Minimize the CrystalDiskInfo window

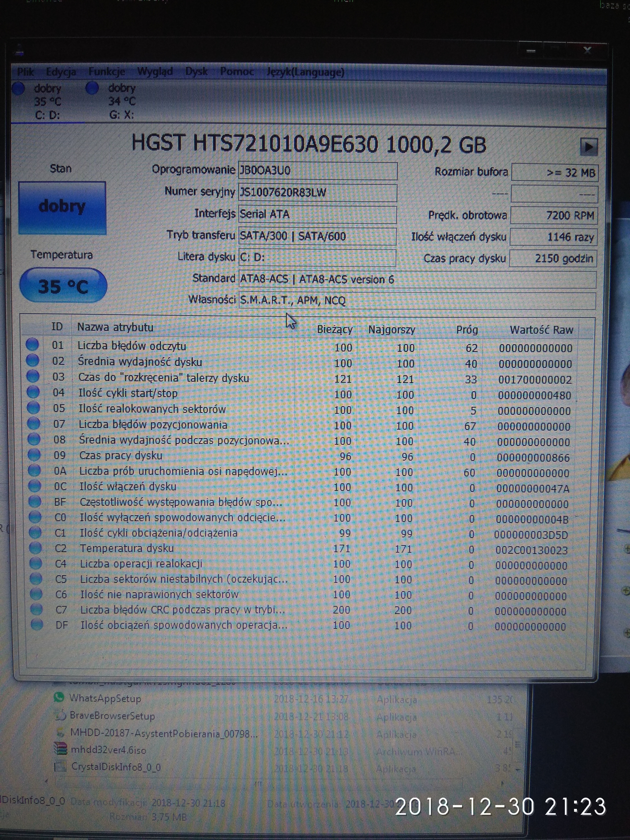531,51
